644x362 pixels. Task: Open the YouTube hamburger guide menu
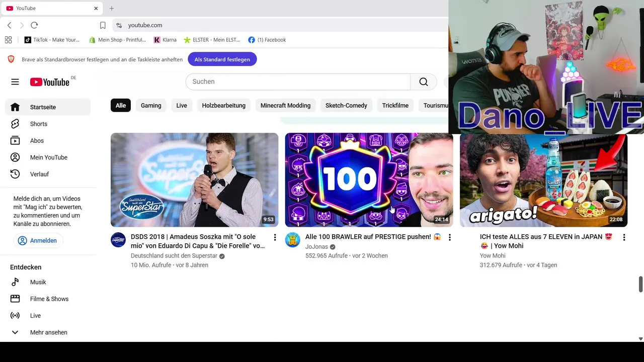[15, 82]
